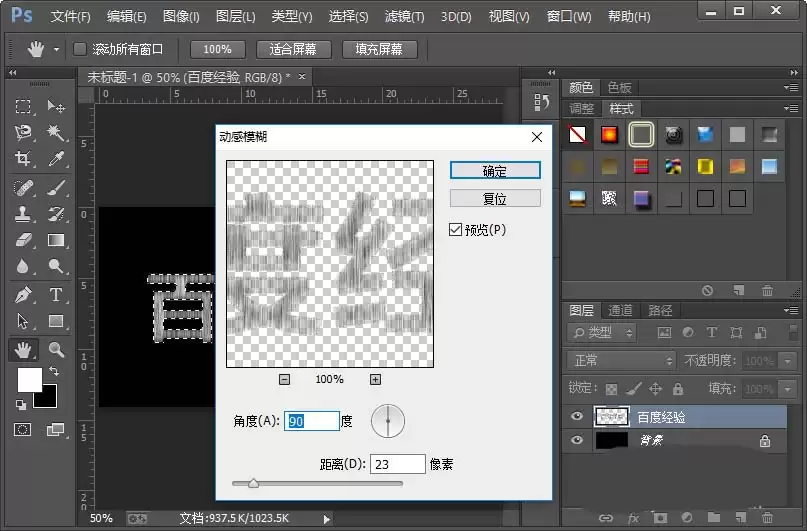Switch to the 通道 tab
Screen dimensions: 807x531
tap(620, 310)
